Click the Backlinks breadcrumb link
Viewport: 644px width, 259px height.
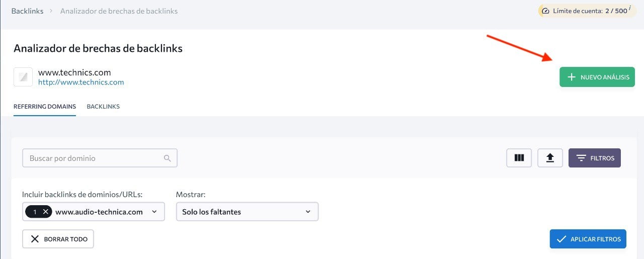[x=27, y=11]
